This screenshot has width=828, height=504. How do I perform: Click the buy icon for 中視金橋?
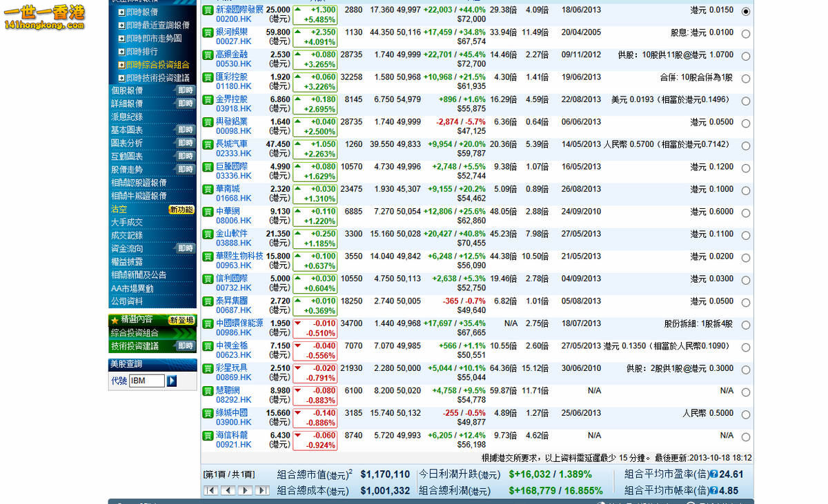(208, 346)
